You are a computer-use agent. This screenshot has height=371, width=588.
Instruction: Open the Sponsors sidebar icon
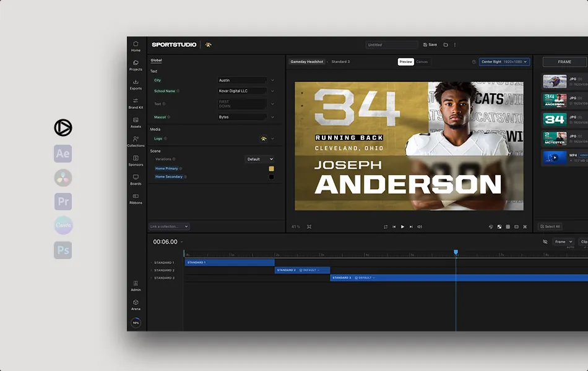click(x=136, y=160)
